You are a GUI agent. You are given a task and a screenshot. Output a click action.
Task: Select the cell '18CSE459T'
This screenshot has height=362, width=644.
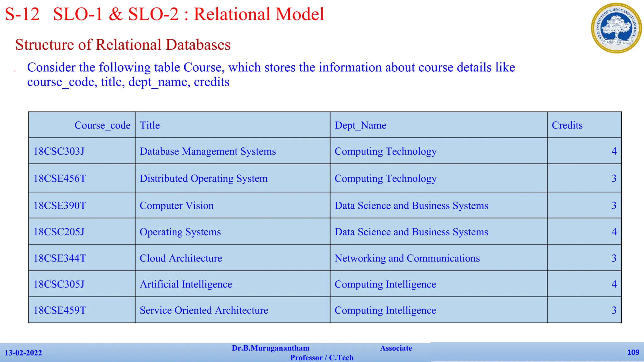[82, 310]
